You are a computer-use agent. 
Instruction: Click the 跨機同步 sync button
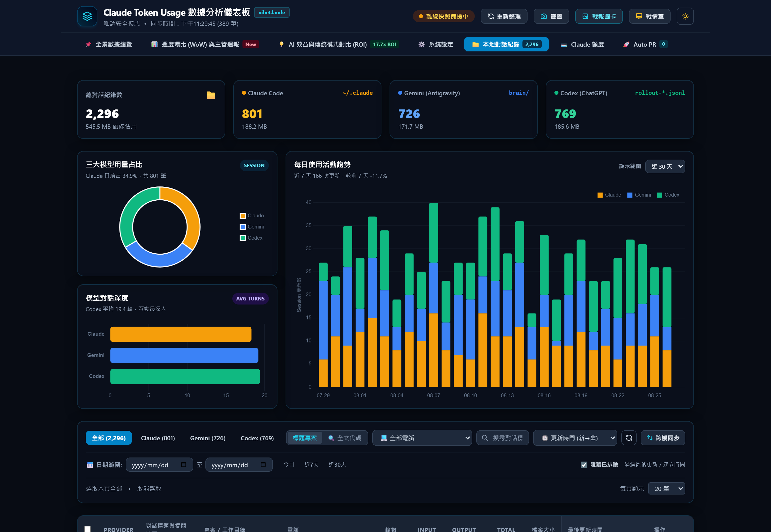tap(662, 438)
